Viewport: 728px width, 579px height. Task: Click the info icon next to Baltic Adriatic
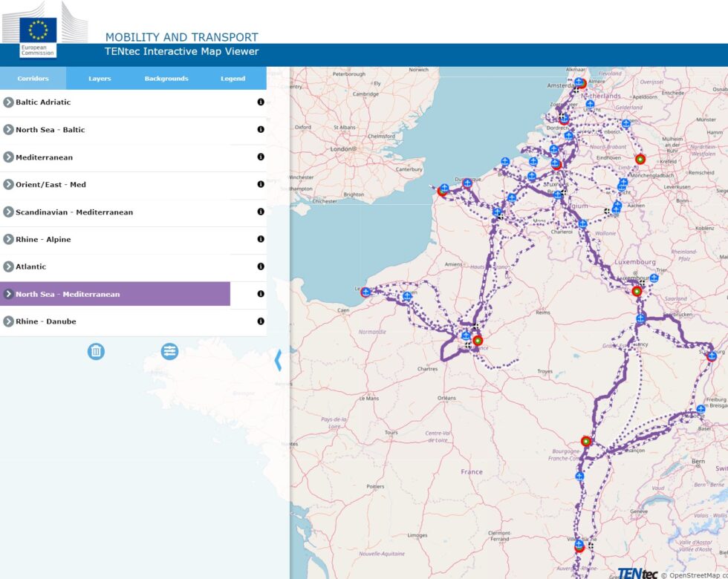260,102
